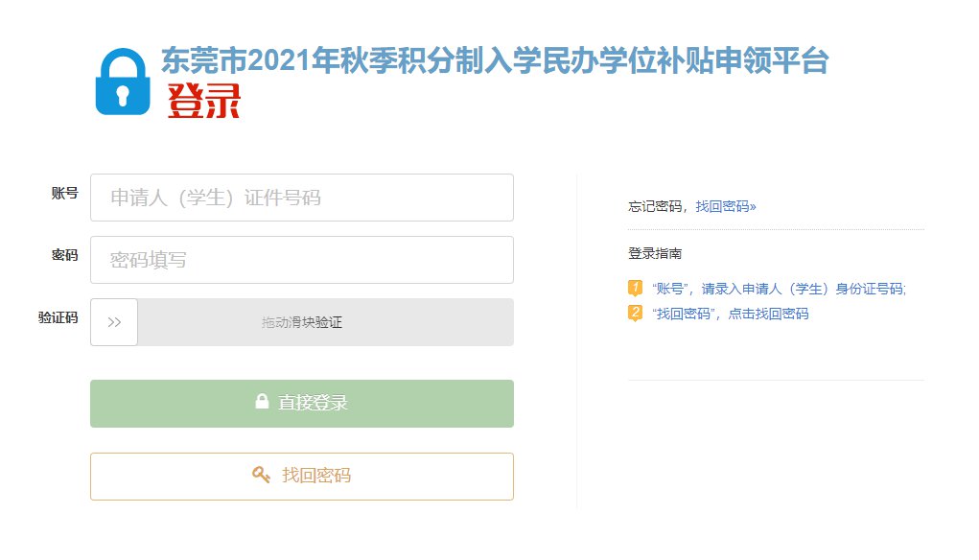Click the 账号 field label
979x560 pixels.
click(64, 193)
